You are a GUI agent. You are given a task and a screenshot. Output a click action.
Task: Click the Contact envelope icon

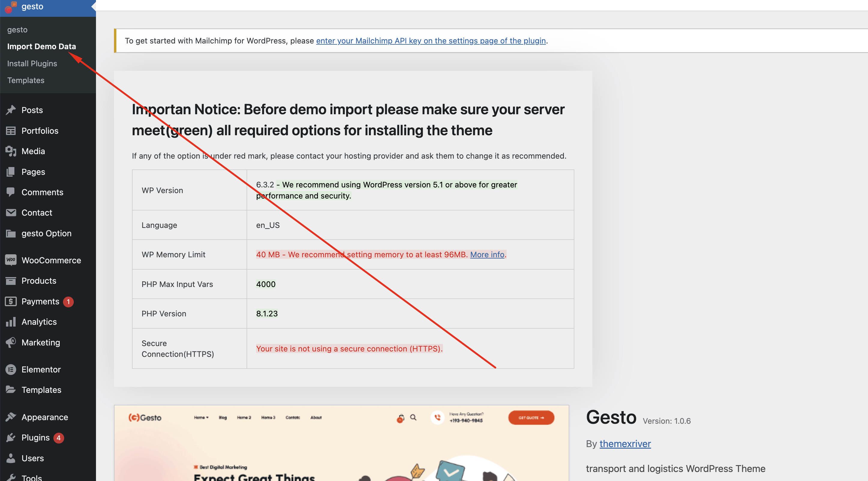11,213
